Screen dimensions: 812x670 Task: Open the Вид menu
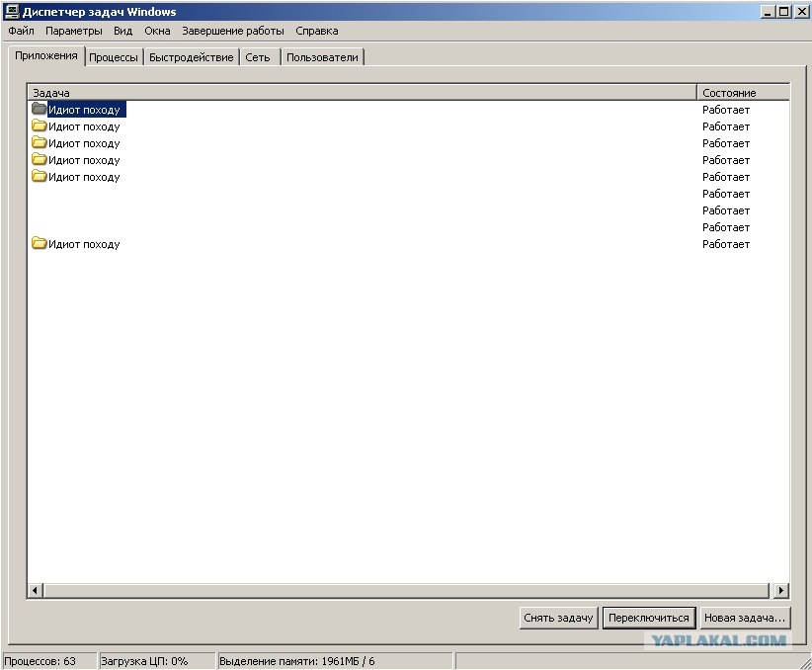click(x=122, y=31)
